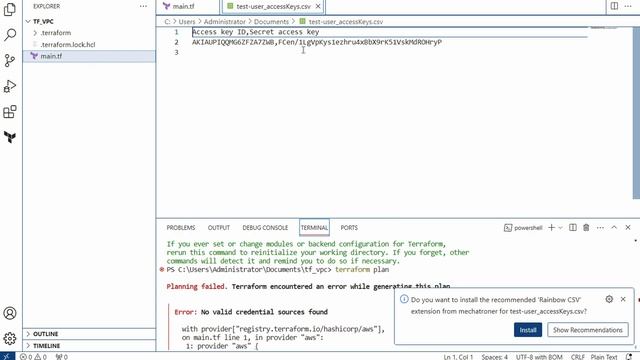640x360 pixels.
Task: Open the Terraform extension view
Action: click(x=10, y=137)
